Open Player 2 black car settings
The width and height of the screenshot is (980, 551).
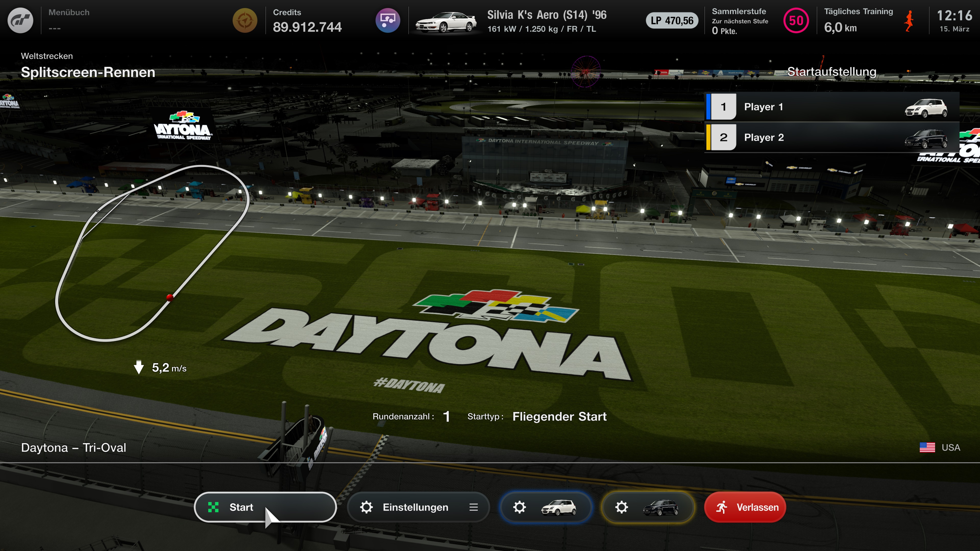click(647, 507)
